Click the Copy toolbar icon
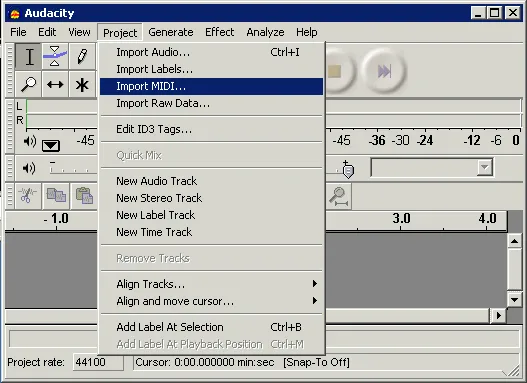Image resolution: width=527 pixels, height=383 pixels. [x=56, y=196]
